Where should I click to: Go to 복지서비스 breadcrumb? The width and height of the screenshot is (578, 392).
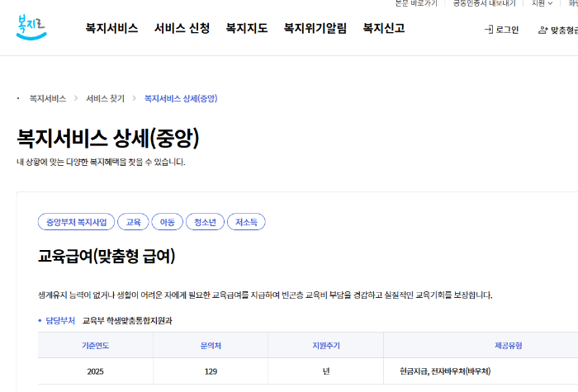pyautogui.click(x=48, y=99)
